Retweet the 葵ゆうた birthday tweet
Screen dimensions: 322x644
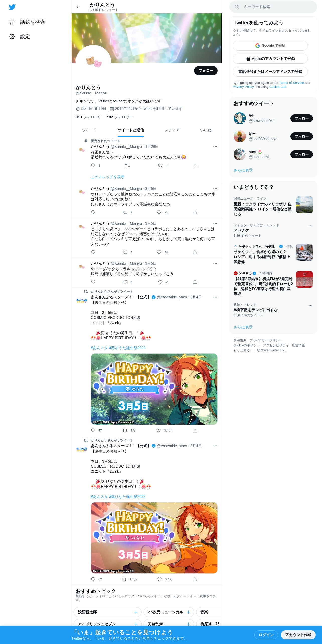pyautogui.click(x=125, y=430)
